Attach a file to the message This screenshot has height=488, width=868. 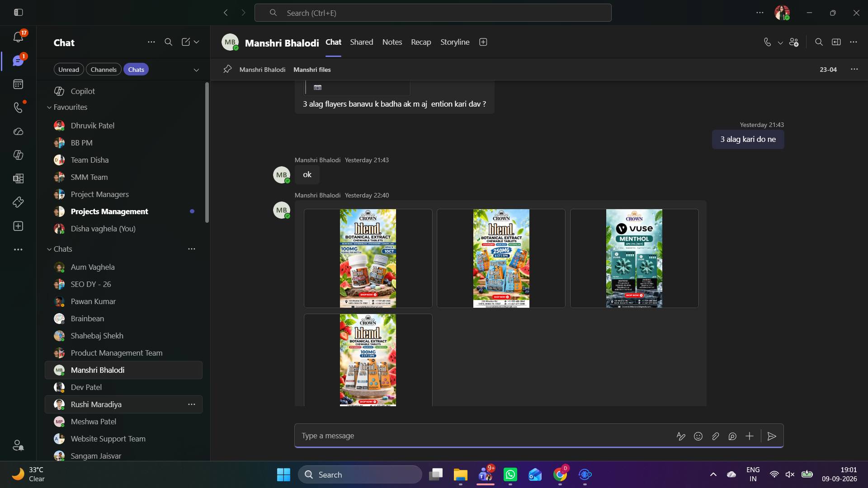coord(715,436)
